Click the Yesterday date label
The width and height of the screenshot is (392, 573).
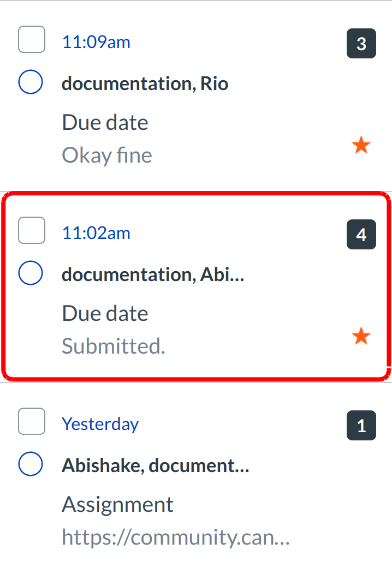pos(100,424)
